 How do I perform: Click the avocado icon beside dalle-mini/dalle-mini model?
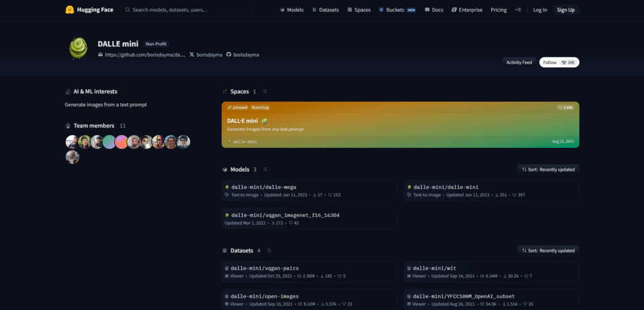pyautogui.click(x=409, y=187)
